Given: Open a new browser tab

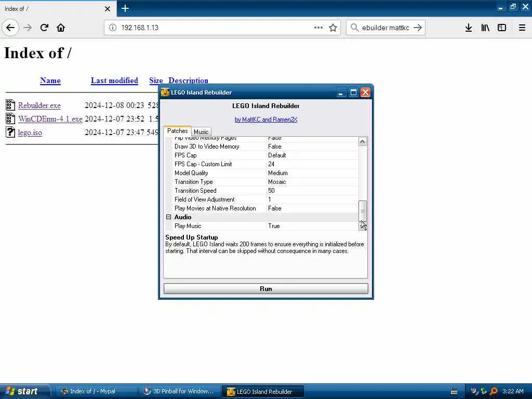Looking at the screenshot, I should click(125, 8).
